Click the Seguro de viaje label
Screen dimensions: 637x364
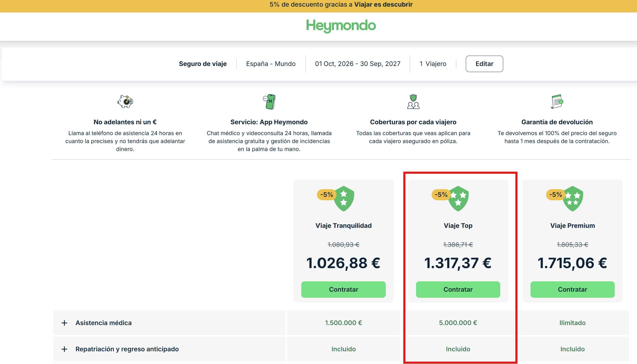click(203, 64)
